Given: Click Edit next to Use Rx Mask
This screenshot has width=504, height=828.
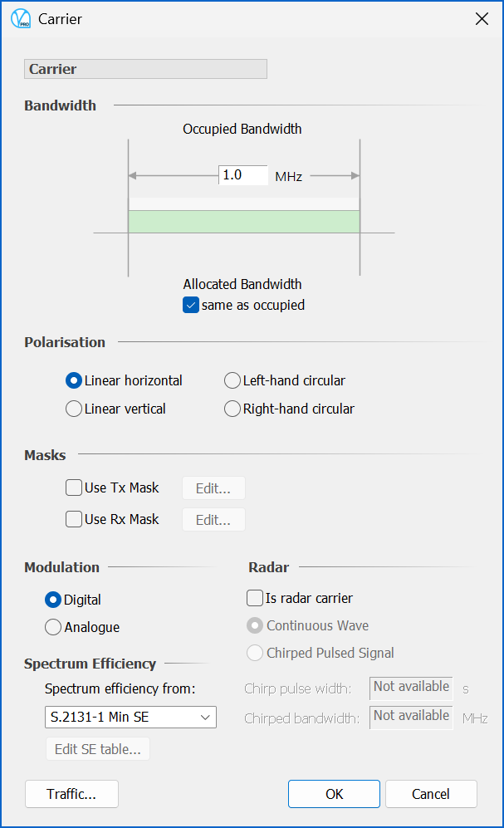Looking at the screenshot, I should pyautogui.click(x=213, y=520).
